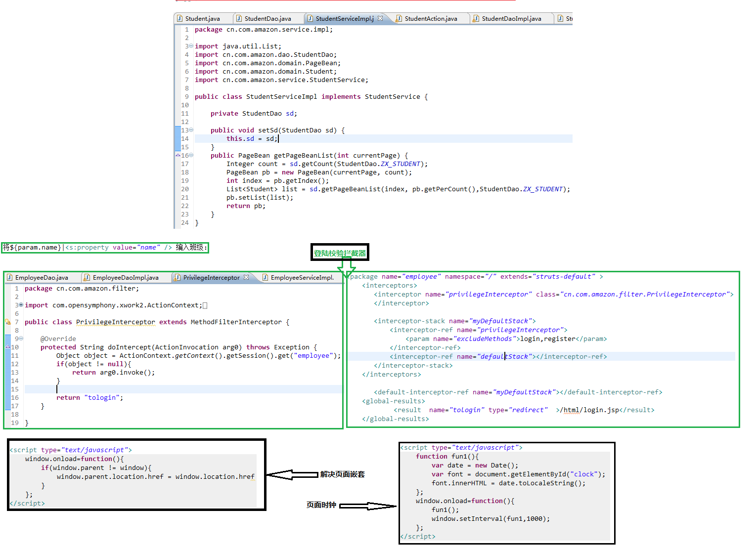Click the '${param.name}' text snippet
Viewport: 756px width, 551px height.
(36, 247)
